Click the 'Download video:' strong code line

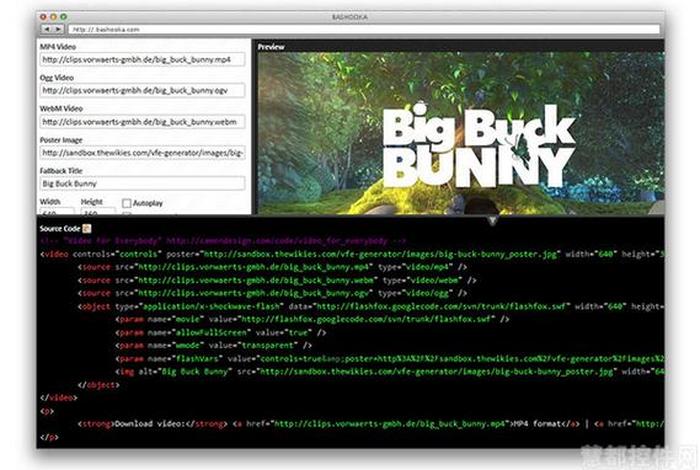[371, 424]
